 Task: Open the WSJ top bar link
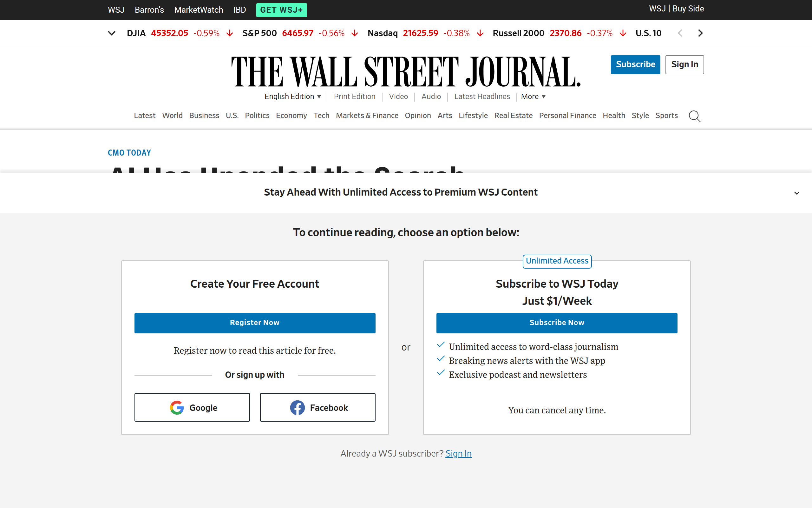(x=116, y=10)
